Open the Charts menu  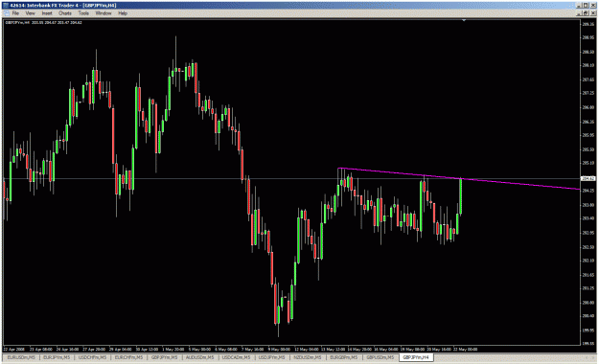[65, 13]
